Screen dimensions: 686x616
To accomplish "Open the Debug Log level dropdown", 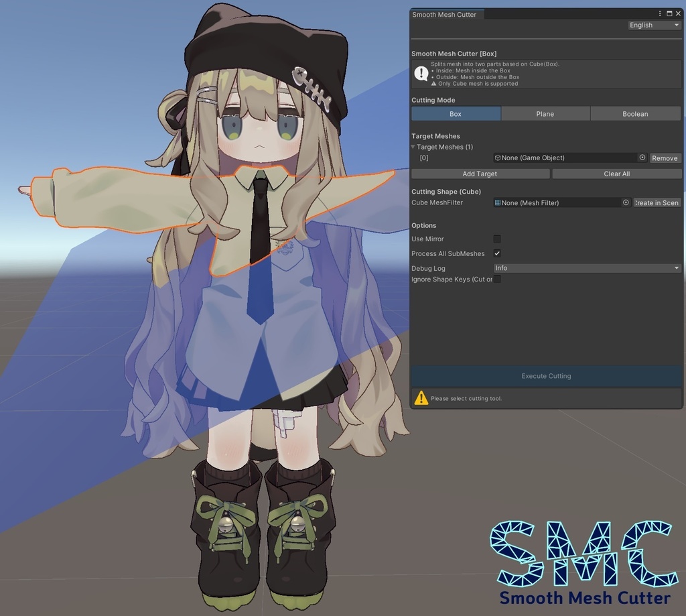I will (587, 267).
